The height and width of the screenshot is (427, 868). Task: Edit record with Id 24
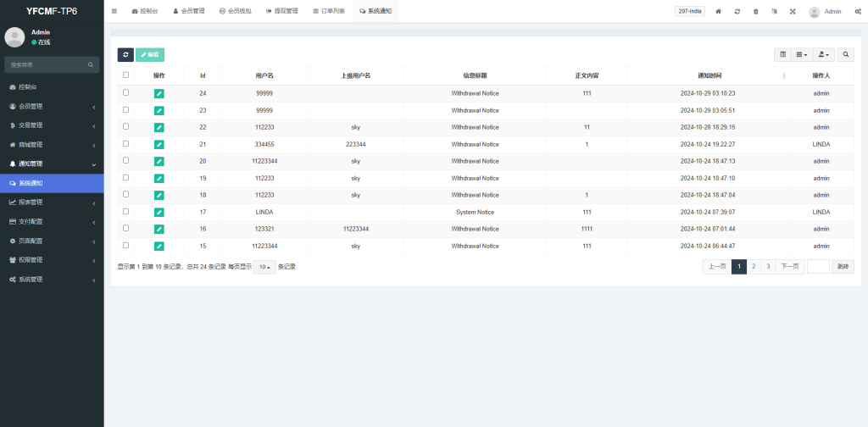point(159,93)
